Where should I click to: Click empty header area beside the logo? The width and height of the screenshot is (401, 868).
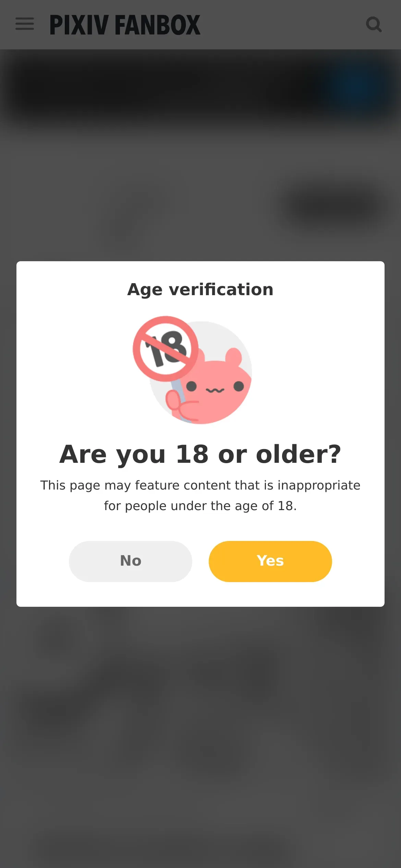pyautogui.click(x=283, y=25)
